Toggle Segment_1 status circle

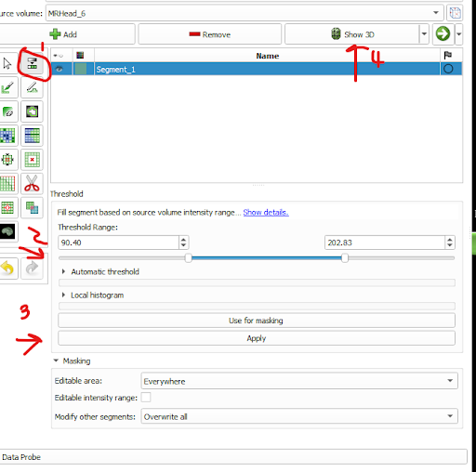click(448, 69)
